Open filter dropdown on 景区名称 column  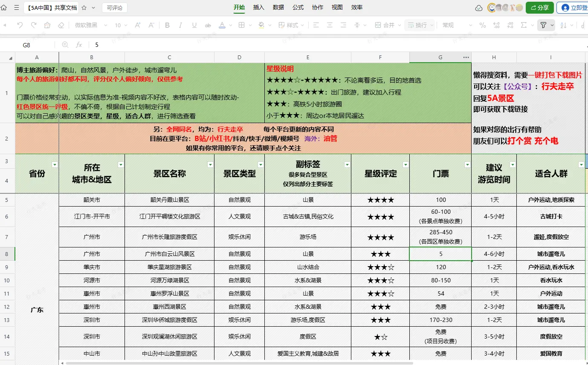(210, 164)
